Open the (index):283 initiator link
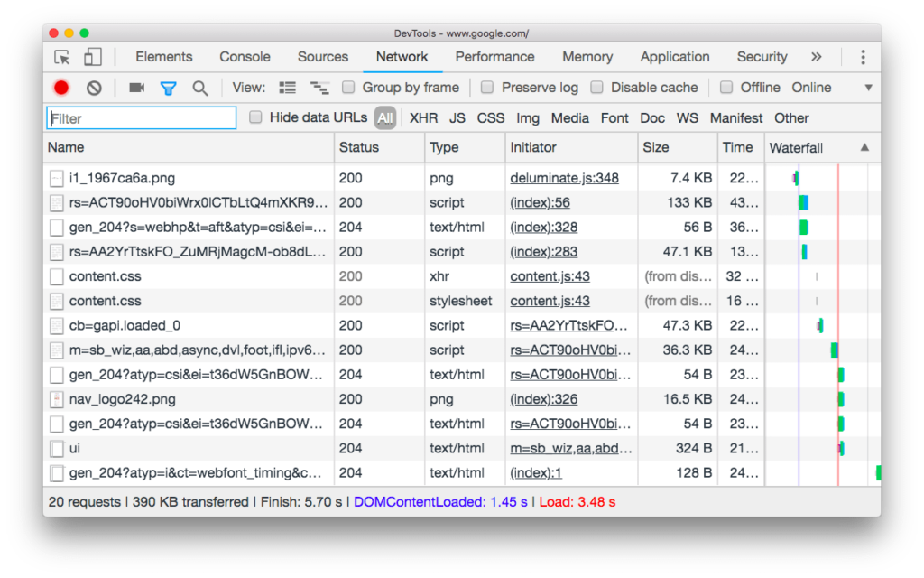The width and height of the screenshot is (924, 578). (544, 252)
